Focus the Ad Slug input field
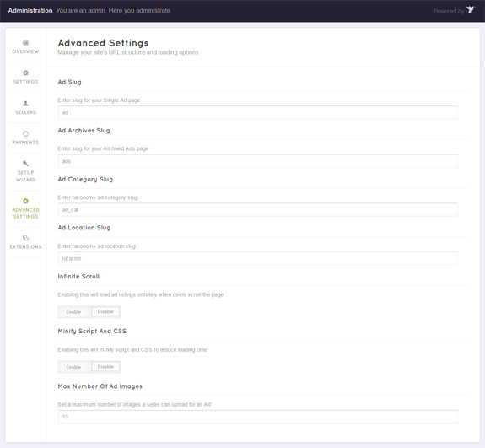 click(257, 112)
